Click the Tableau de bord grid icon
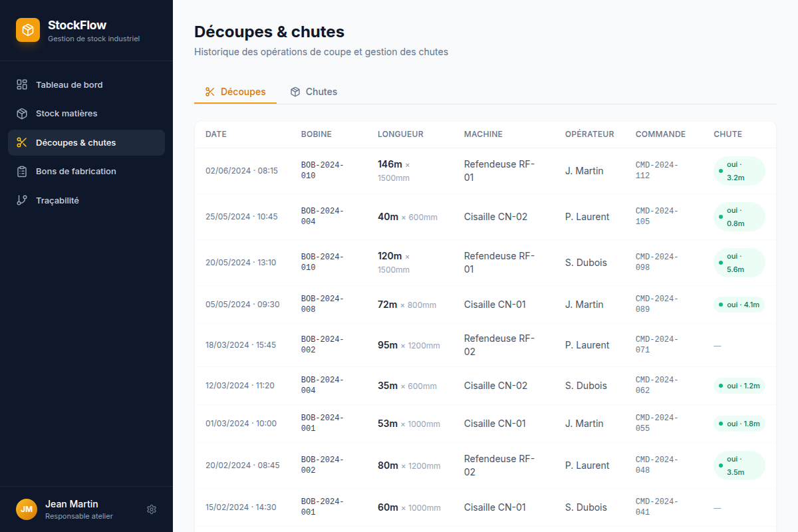Viewport: 798px width, 532px height. click(22, 84)
